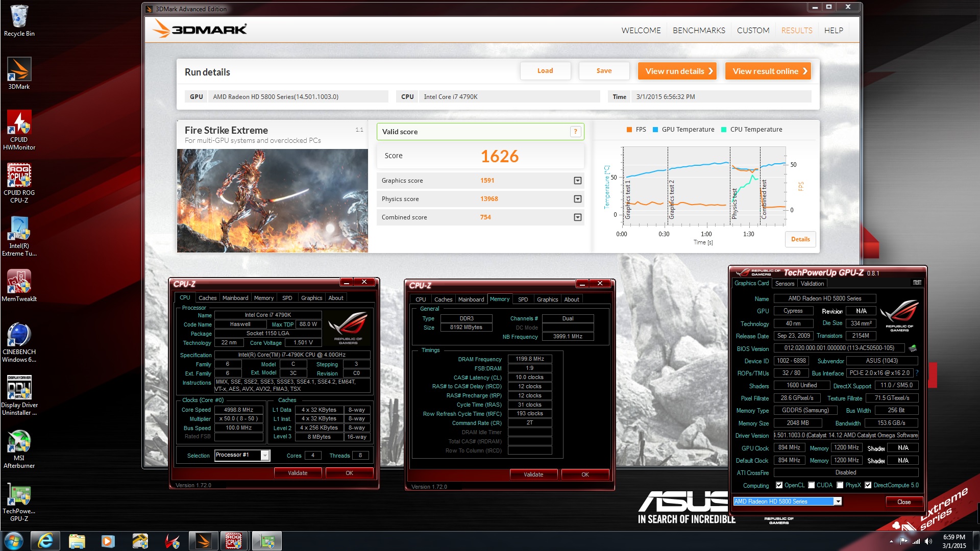Image resolution: width=980 pixels, height=551 pixels.
Task: Open the Validation tab in GPU-Z
Action: [812, 284]
